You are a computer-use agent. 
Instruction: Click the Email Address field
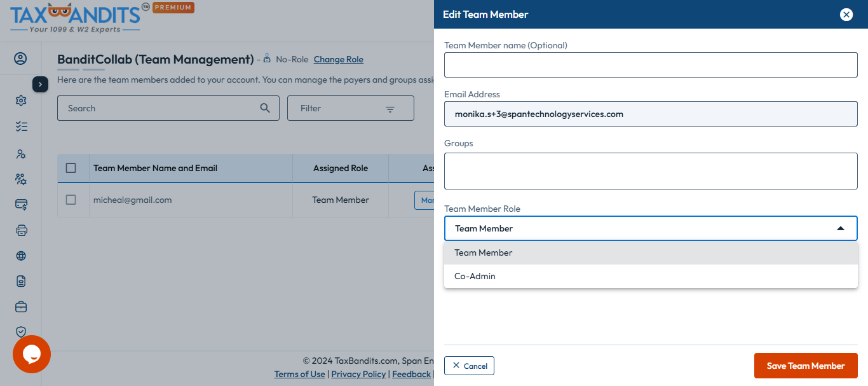pos(651,114)
